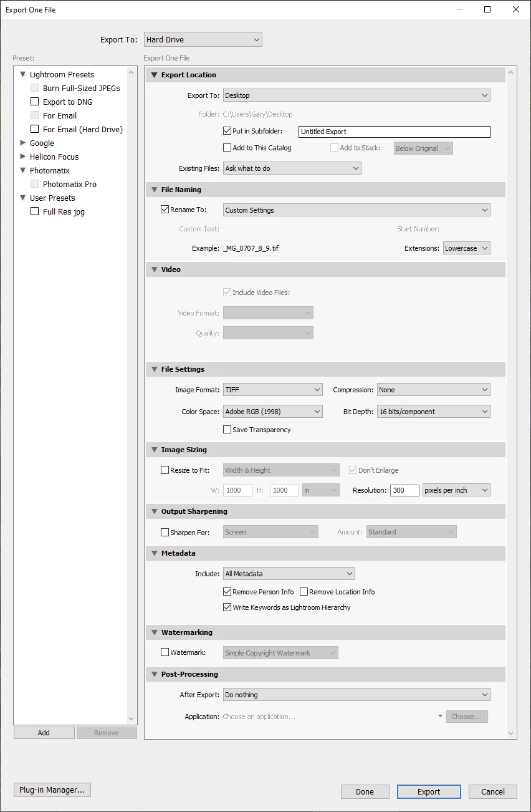Check the Full Res jpg preset
Viewport: 531px width, 812px height.
[x=35, y=211]
